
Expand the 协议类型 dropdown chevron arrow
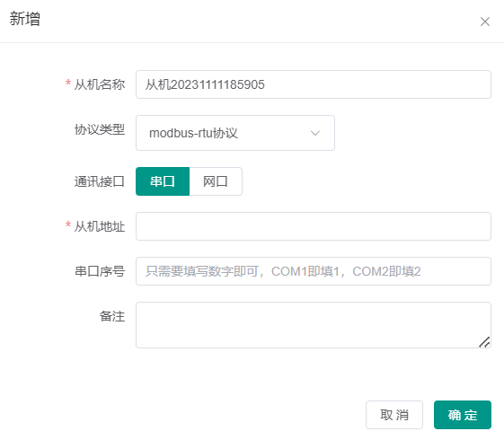point(315,133)
